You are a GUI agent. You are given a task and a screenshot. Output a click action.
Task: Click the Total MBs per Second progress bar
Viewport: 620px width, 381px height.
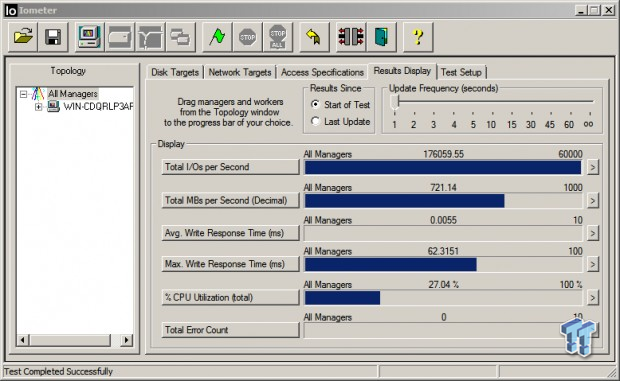[x=443, y=200]
